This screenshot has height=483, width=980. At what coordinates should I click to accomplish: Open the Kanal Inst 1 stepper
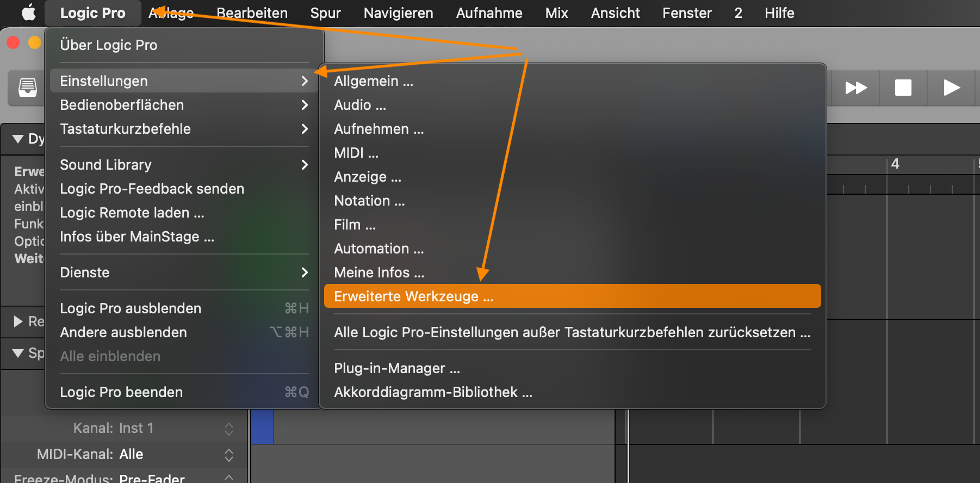click(229, 429)
